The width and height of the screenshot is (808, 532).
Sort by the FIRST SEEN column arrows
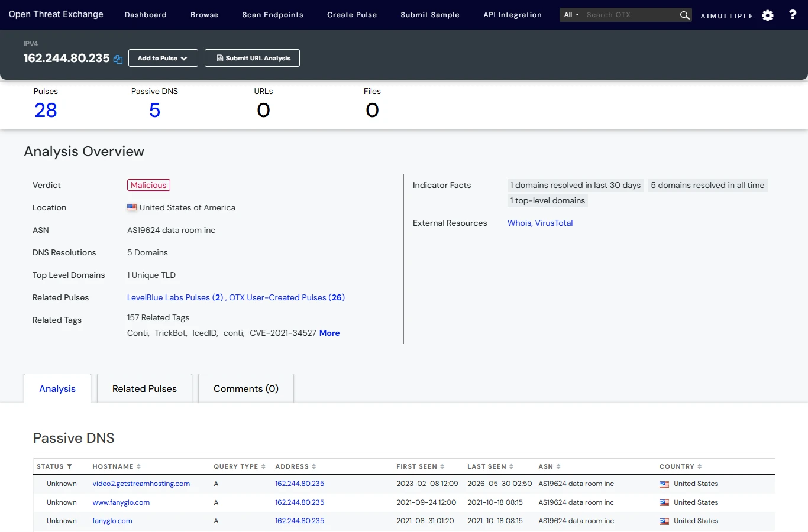tap(442, 466)
